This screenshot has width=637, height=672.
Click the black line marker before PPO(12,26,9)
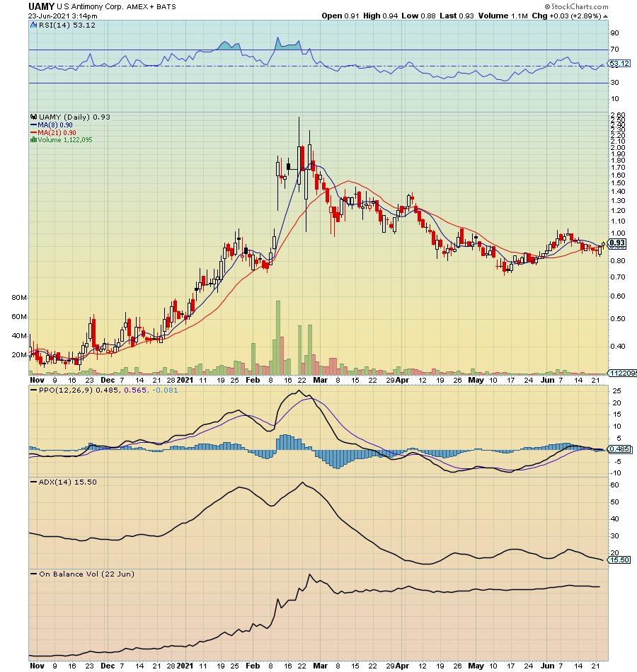pyautogui.click(x=33, y=390)
